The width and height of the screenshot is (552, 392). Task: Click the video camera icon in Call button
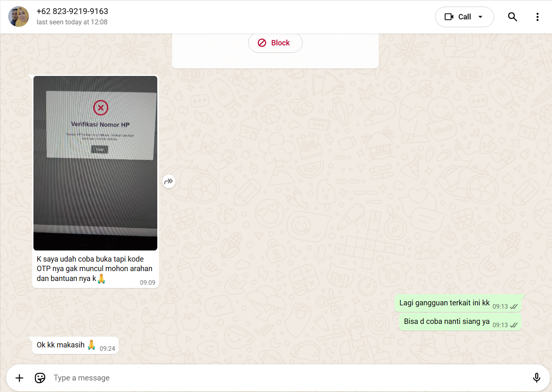tap(449, 17)
